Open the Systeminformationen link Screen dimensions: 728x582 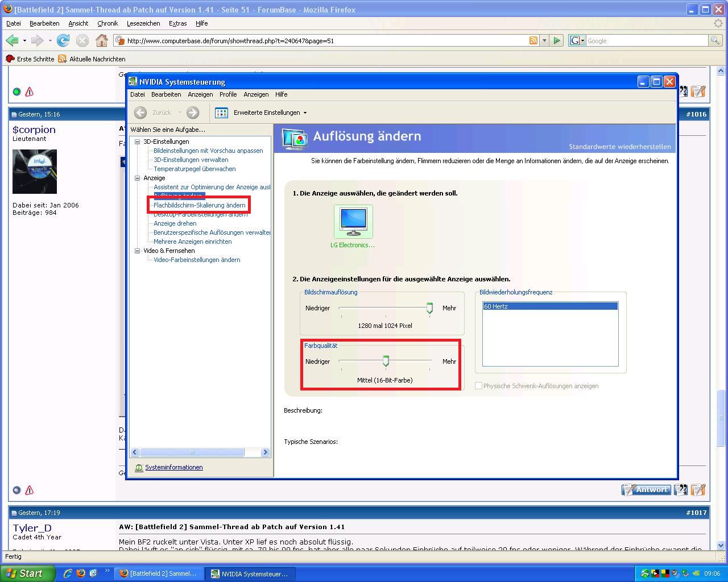pos(173,467)
